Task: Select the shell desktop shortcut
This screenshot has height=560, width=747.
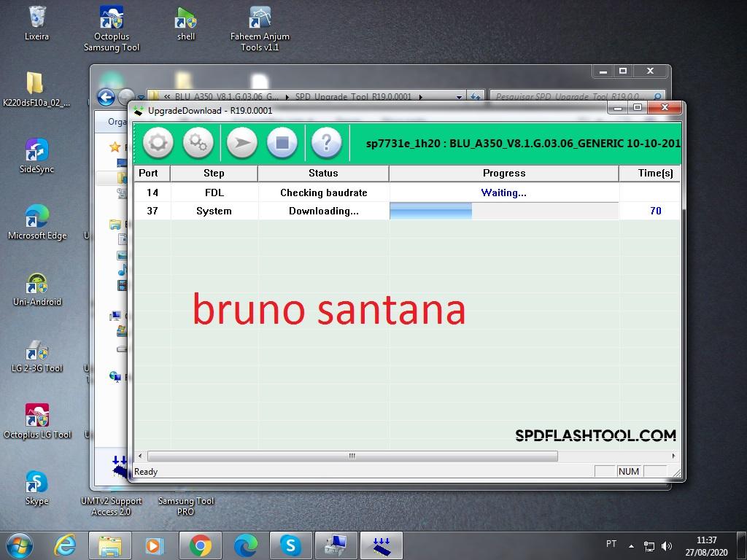Action: pos(186,23)
